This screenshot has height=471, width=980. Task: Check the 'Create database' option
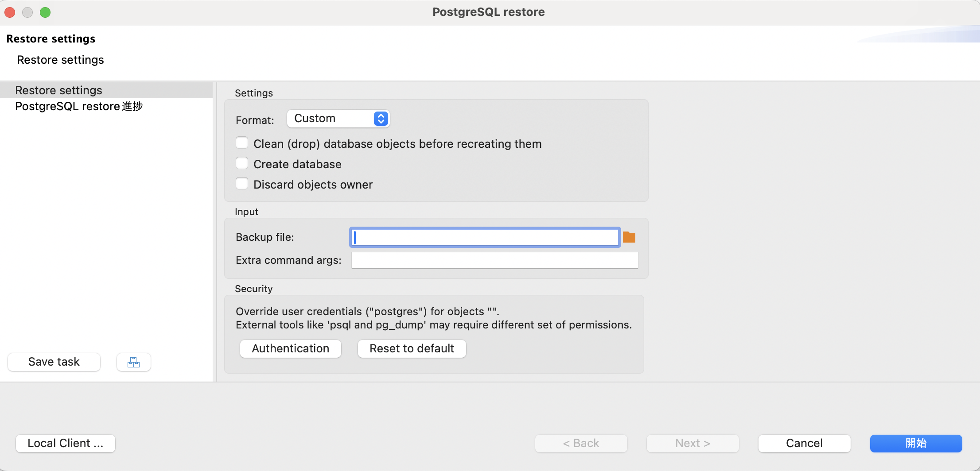tap(242, 163)
